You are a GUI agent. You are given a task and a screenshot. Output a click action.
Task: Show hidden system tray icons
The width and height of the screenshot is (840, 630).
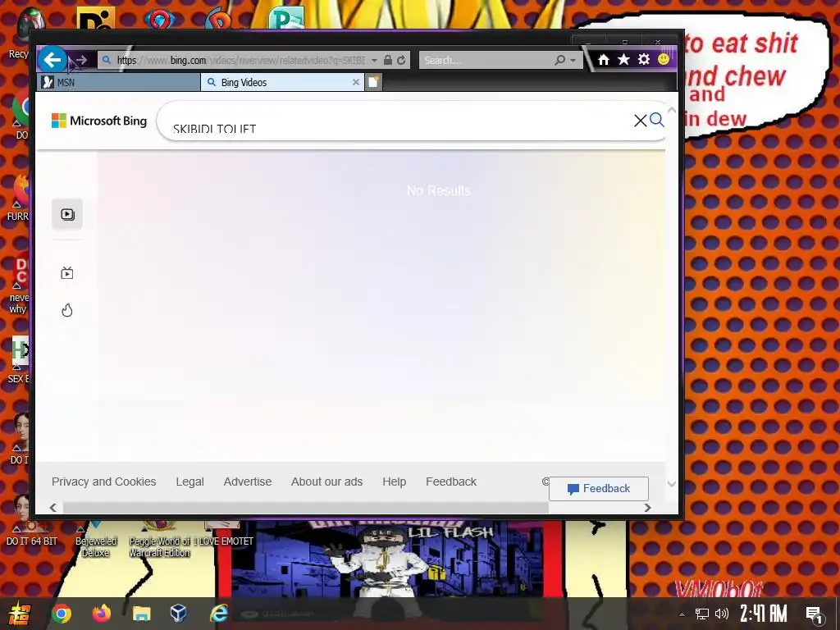pyautogui.click(x=682, y=614)
